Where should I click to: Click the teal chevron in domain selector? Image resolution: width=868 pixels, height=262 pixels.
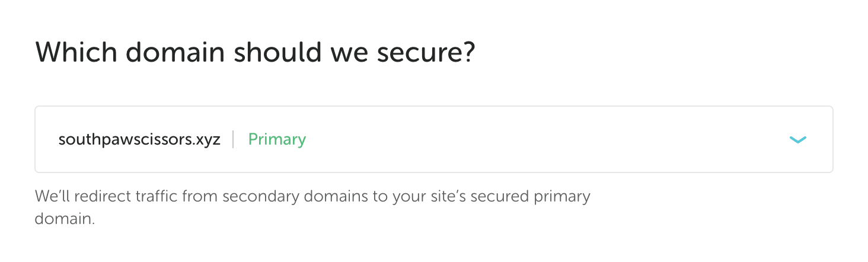(798, 140)
